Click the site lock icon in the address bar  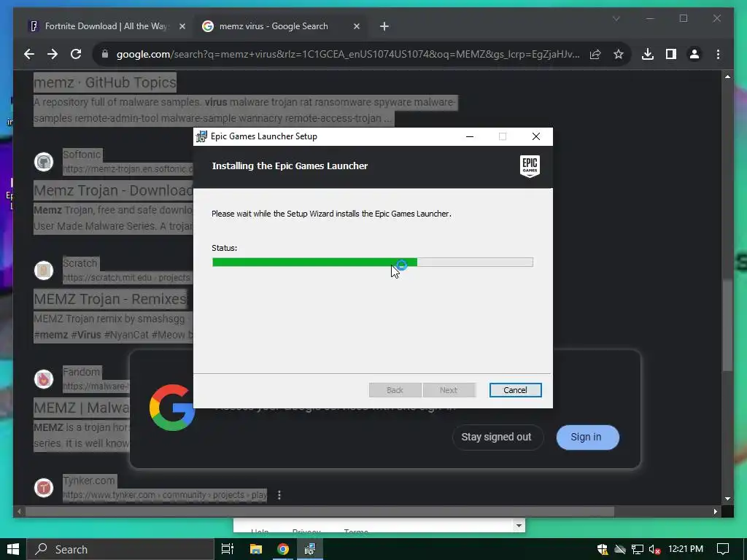pos(105,54)
